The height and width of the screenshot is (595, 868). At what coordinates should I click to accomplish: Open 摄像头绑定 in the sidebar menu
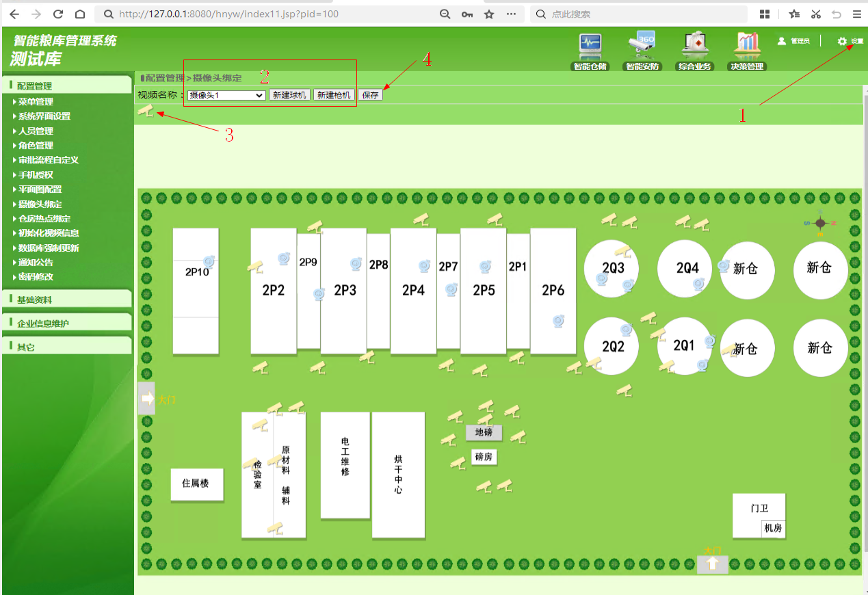(40, 204)
